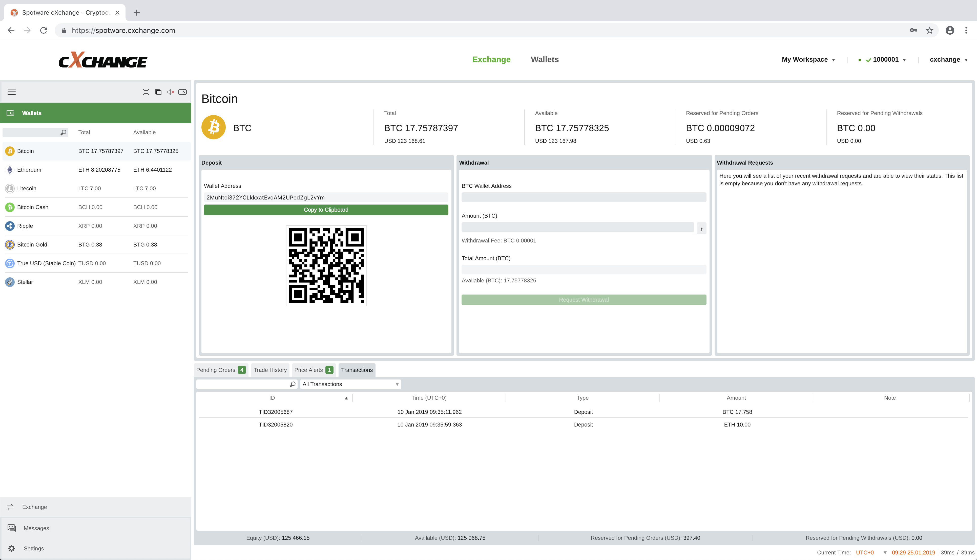The height and width of the screenshot is (560, 977).
Task: Click the Request Withdrawal button
Action: pyautogui.click(x=584, y=300)
